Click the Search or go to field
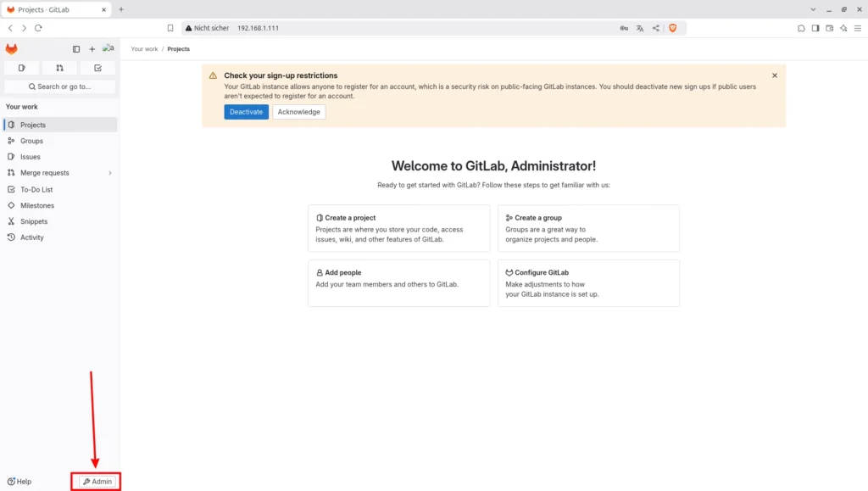Screen dimensions: 868x491 point(59,86)
